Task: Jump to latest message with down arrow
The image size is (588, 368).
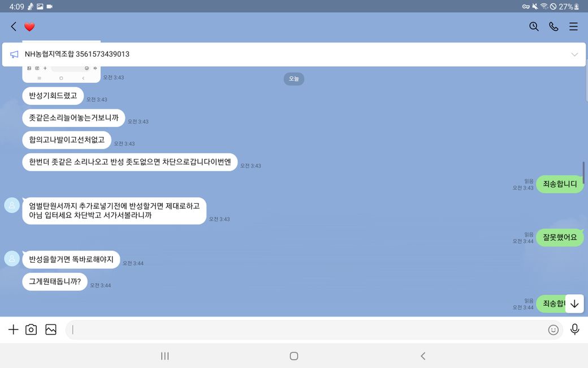Action: click(574, 304)
